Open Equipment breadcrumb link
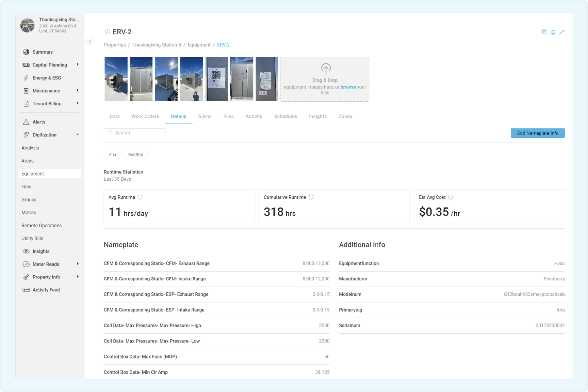 tap(199, 45)
